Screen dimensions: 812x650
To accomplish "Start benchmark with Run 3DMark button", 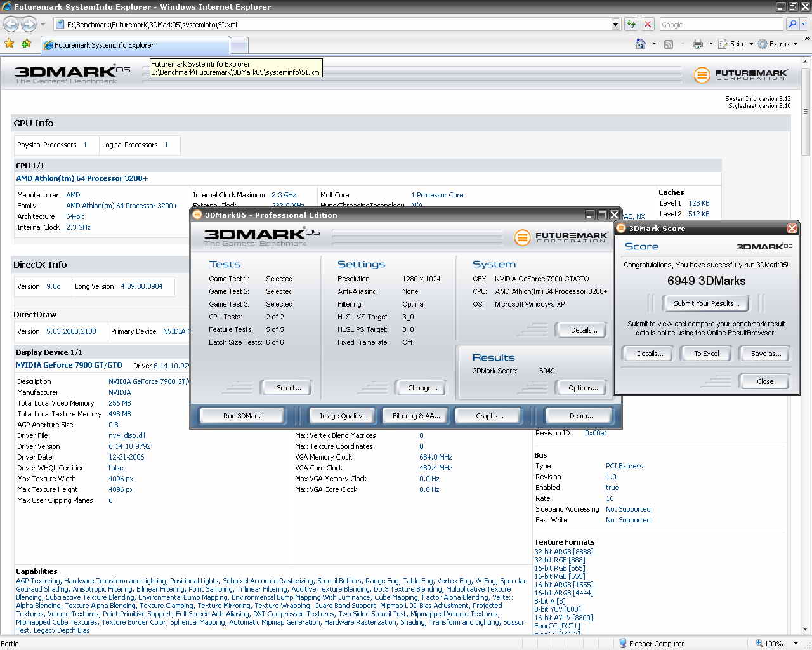I will click(x=242, y=416).
